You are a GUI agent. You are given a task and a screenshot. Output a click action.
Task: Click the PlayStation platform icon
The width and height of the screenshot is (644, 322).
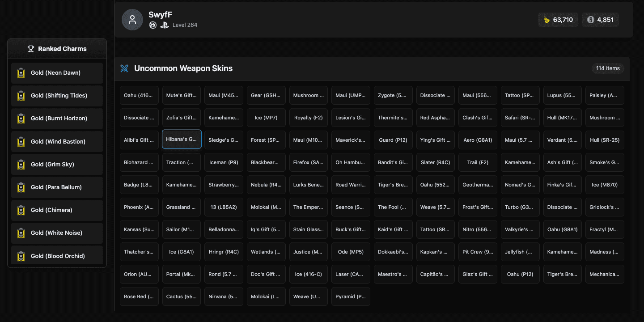coord(164,25)
